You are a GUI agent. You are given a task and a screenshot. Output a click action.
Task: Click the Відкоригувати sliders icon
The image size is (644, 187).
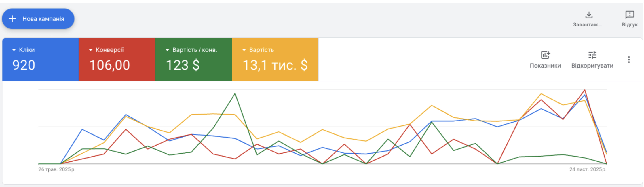tap(592, 55)
